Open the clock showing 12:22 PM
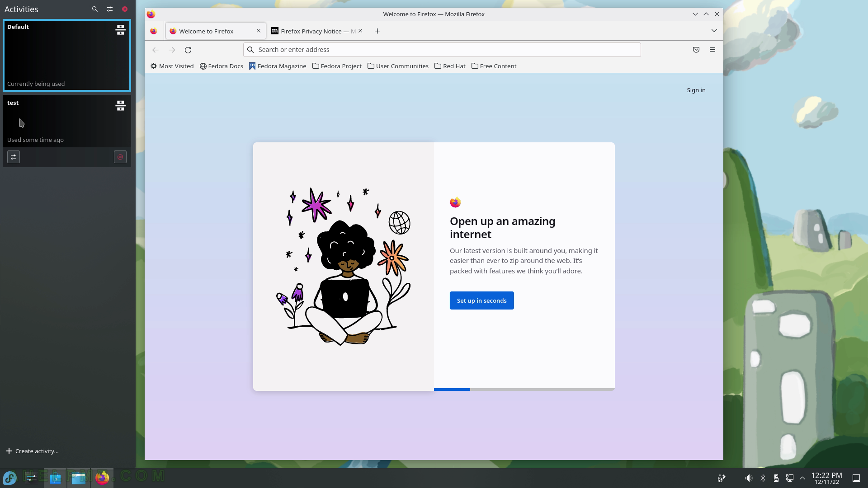This screenshot has height=488, width=868. pos(826,478)
